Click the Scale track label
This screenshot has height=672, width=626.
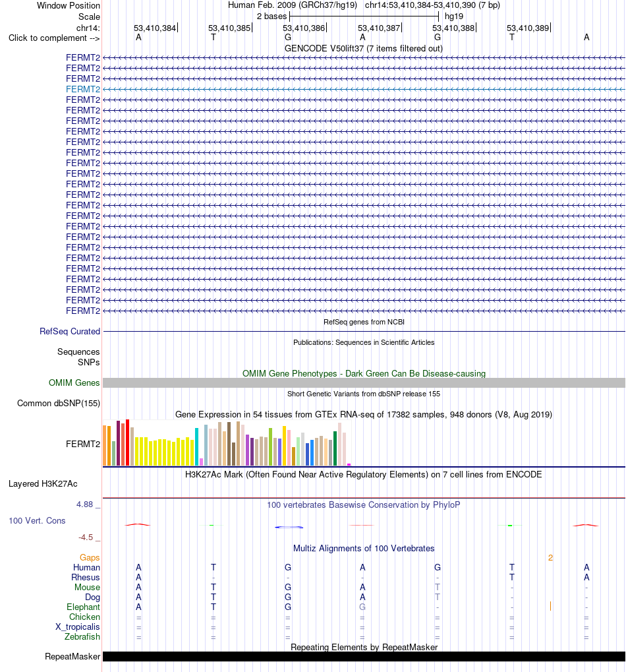click(89, 16)
